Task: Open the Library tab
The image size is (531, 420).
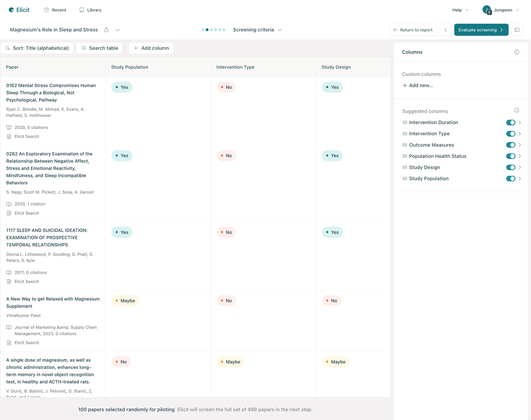Action: pos(90,10)
